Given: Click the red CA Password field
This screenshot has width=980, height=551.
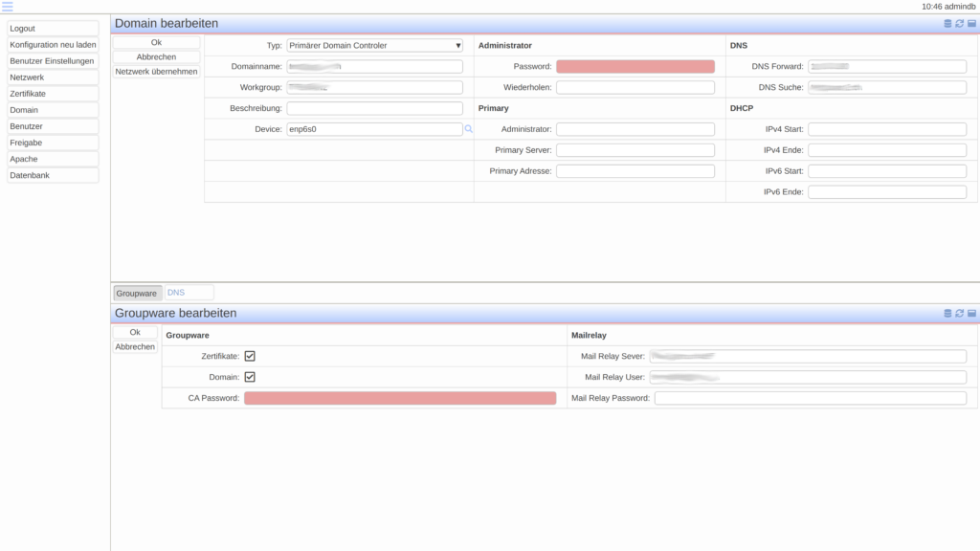Looking at the screenshot, I should (400, 398).
